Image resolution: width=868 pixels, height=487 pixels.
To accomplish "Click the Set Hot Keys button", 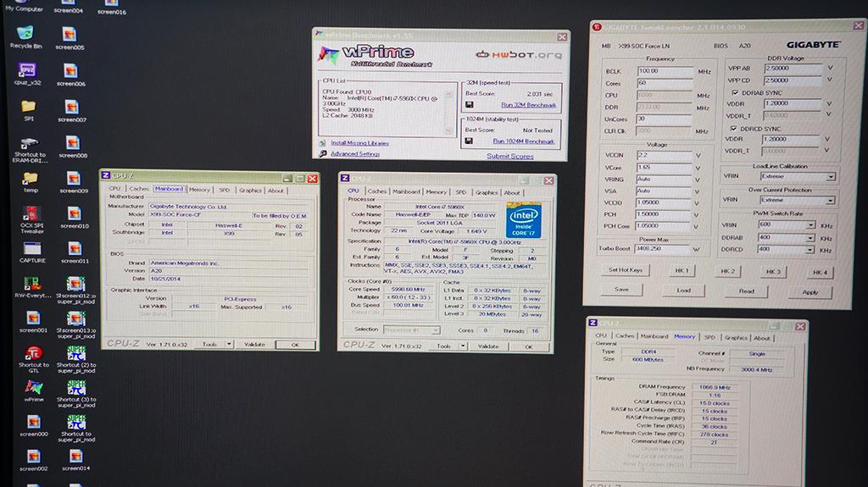I will (625, 270).
